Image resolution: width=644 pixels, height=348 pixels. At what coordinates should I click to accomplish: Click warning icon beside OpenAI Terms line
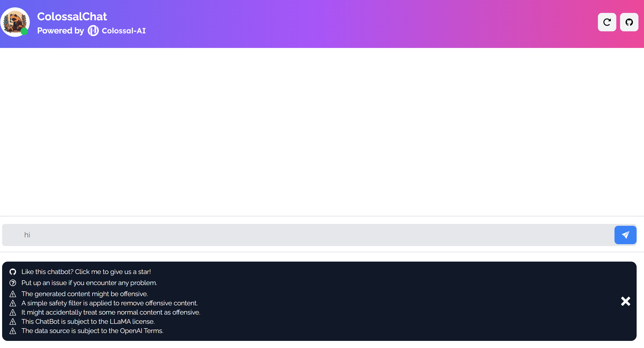(x=13, y=331)
